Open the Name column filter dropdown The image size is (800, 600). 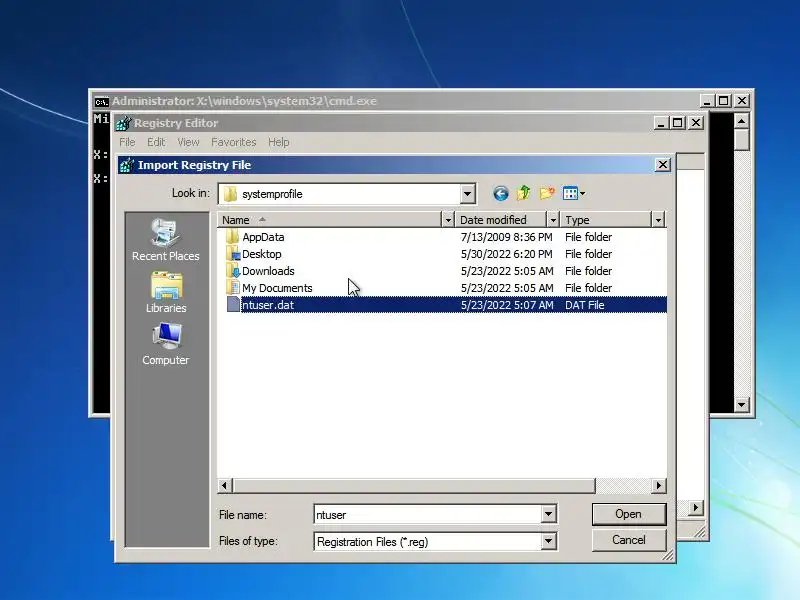pos(447,220)
